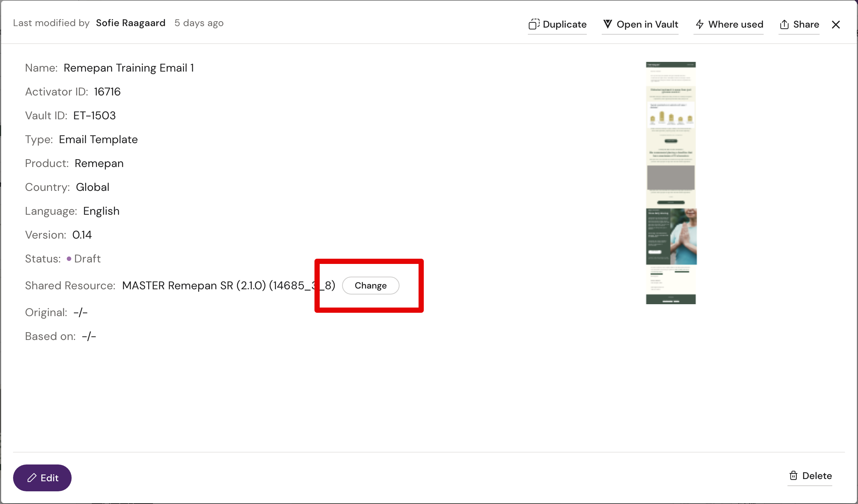The width and height of the screenshot is (858, 504).
Task: Click the name Remepan Training Email 1
Action: coord(129,68)
